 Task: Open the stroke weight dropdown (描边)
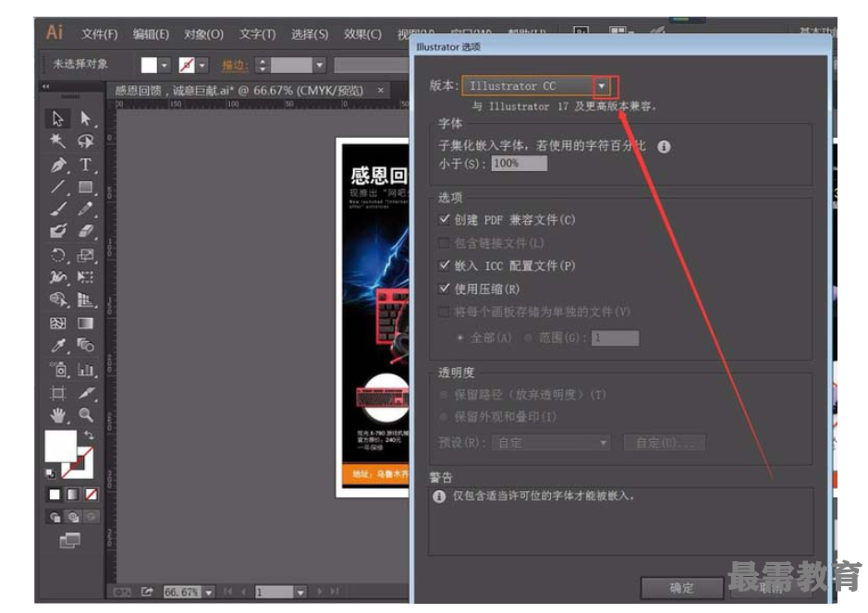point(320,66)
